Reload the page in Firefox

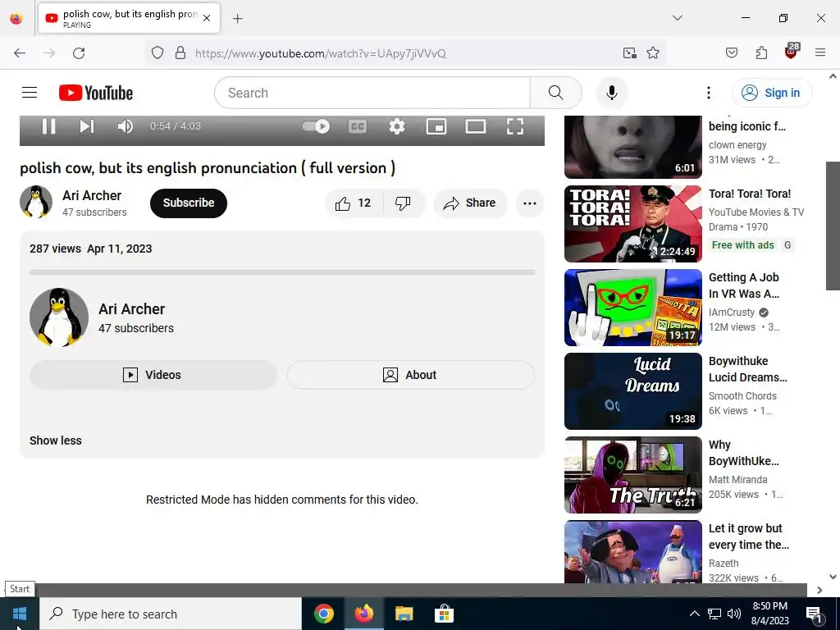[x=79, y=53]
